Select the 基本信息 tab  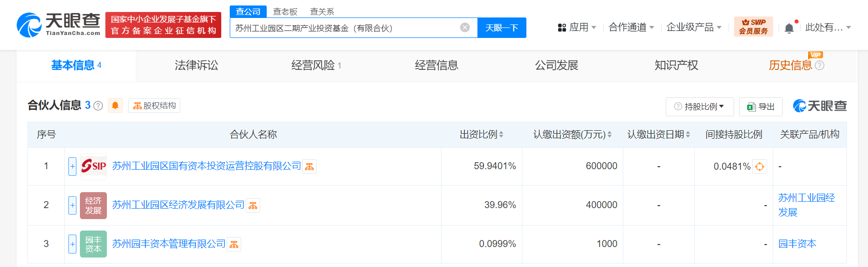76,65
